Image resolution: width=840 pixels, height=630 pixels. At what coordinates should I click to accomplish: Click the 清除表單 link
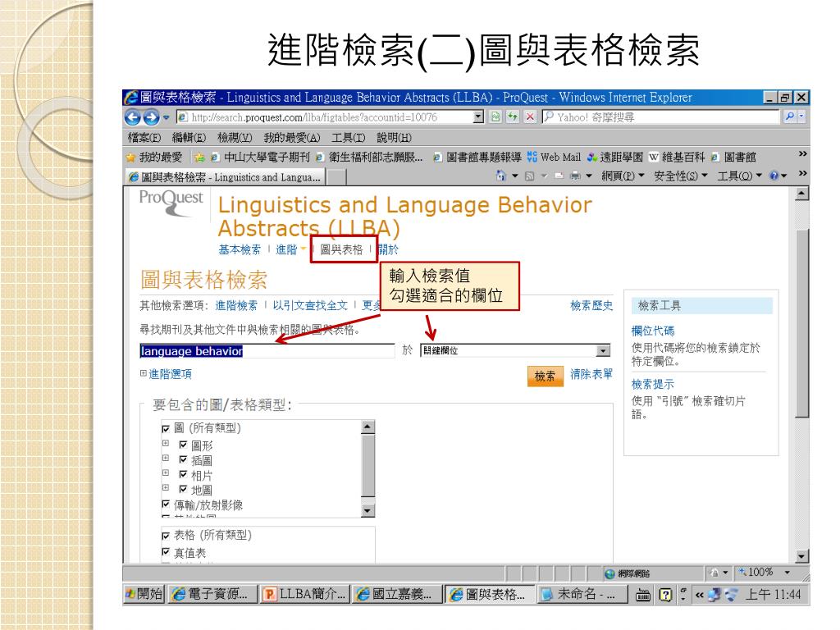pyautogui.click(x=591, y=374)
